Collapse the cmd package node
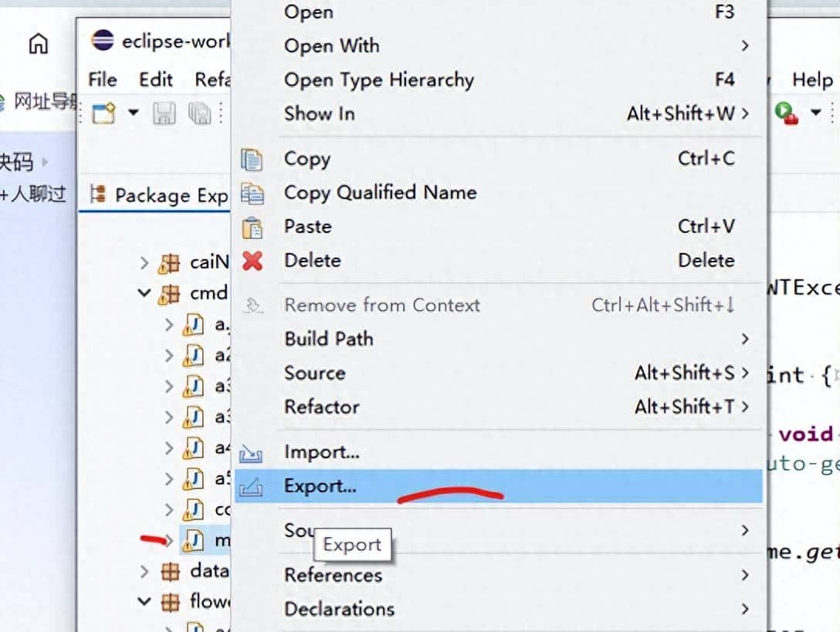Image resolution: width=840 pixels, height=632 pixels. coord(144,293)
